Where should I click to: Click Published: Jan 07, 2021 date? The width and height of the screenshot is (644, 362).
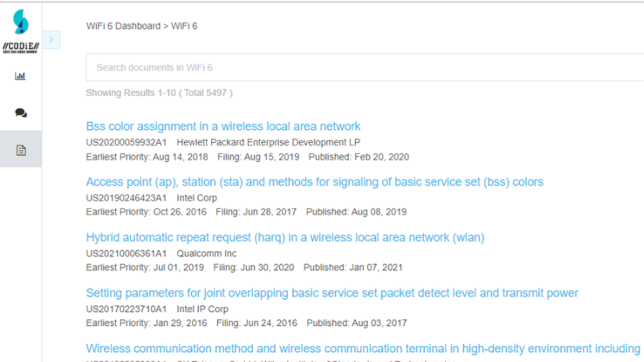pyautogui.click(x=353, y=267)
